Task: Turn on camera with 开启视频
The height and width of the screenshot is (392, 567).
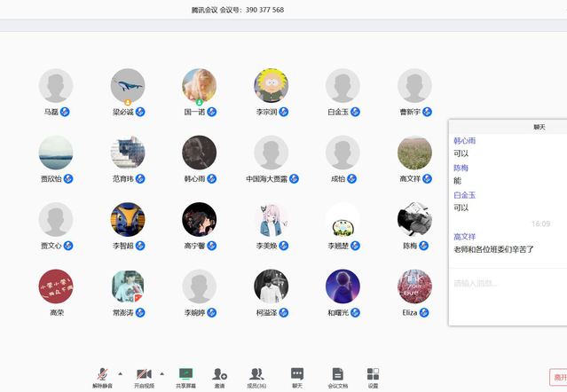Action: point(144,376)
